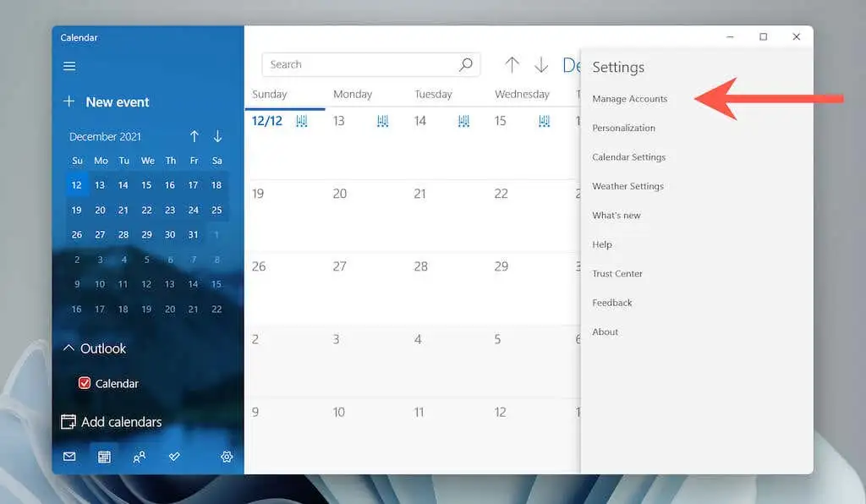Image resolution: width=866 pixels, height=504 pixels.
Task: Open weather forecast icon for 12/12
Action: [x=302, y=121]
